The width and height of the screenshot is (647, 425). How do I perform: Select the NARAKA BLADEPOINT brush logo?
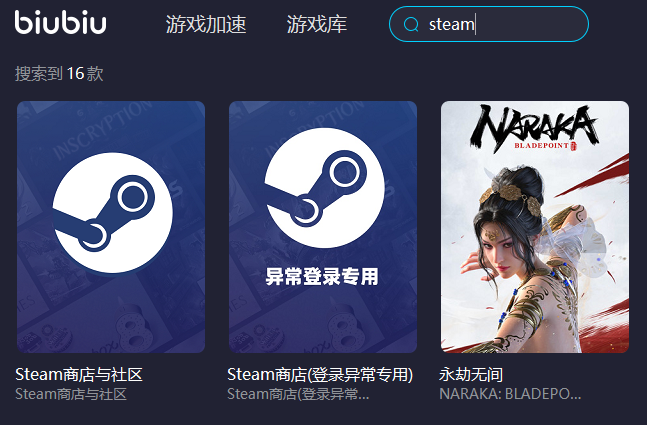coord(534,127)
